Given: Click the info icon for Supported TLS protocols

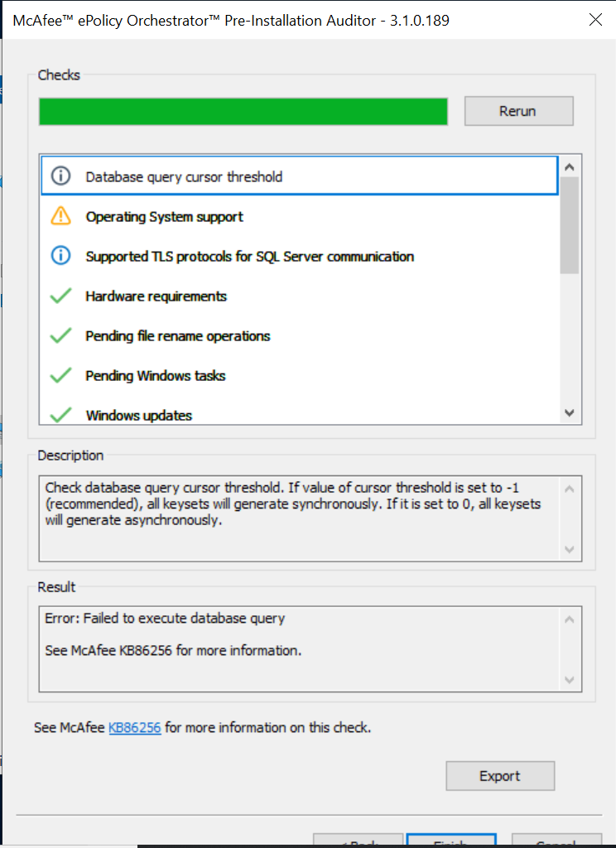Looking at the screenshot, I should point(60,256).
